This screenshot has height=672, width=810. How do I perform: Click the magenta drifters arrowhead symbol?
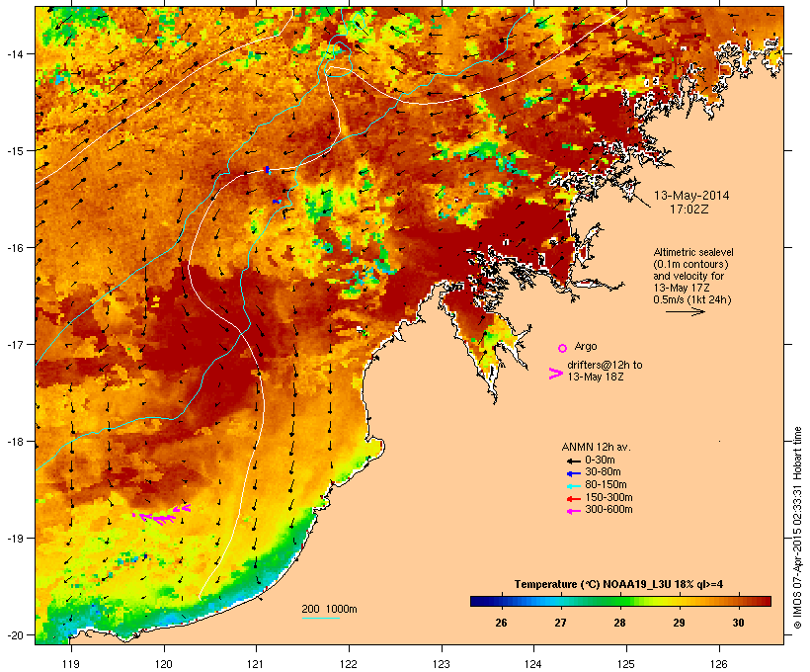555,374
